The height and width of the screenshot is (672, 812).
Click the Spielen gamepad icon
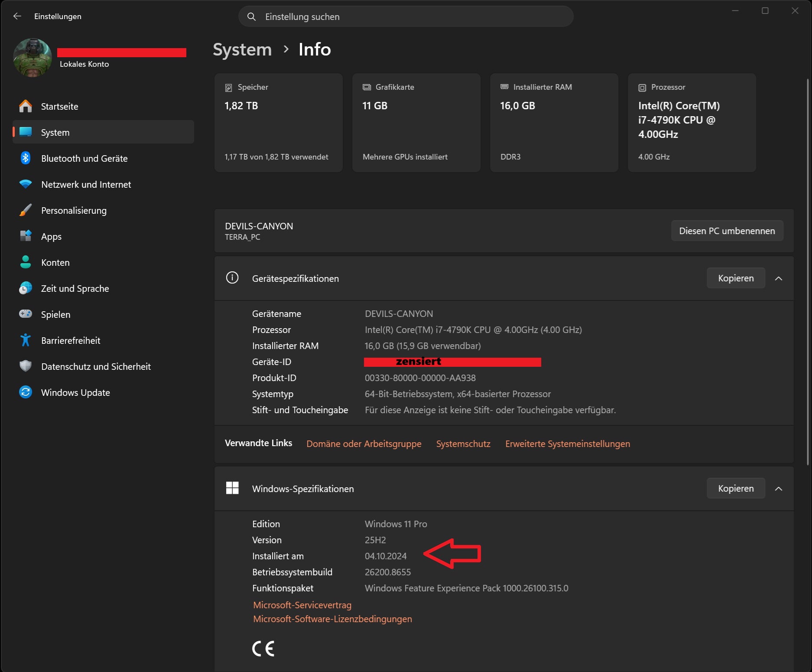(26, 314)
